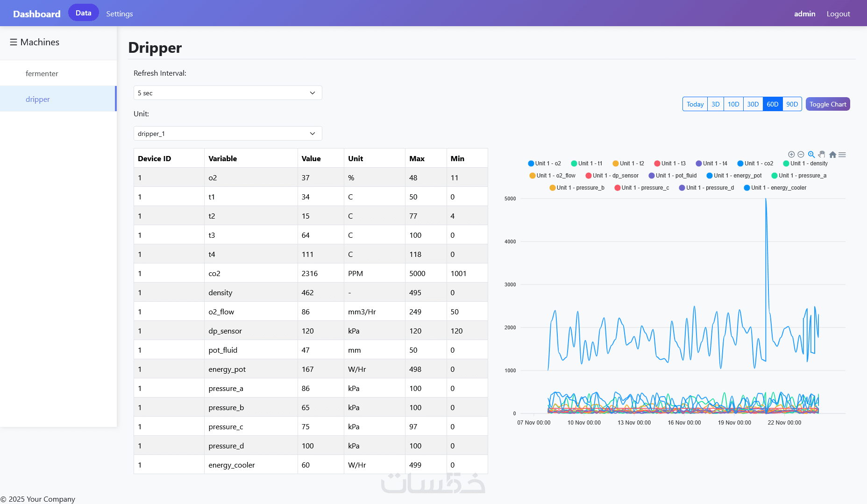Click the Unit 1 - pressure_c red swatch
This screenshot has height=504, width=867.
(x=618, y=188)
